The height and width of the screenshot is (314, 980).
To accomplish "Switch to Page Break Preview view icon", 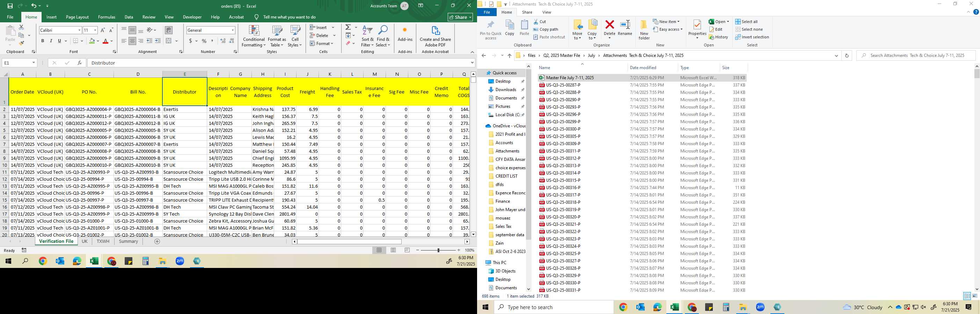I will tap(408, 250).
